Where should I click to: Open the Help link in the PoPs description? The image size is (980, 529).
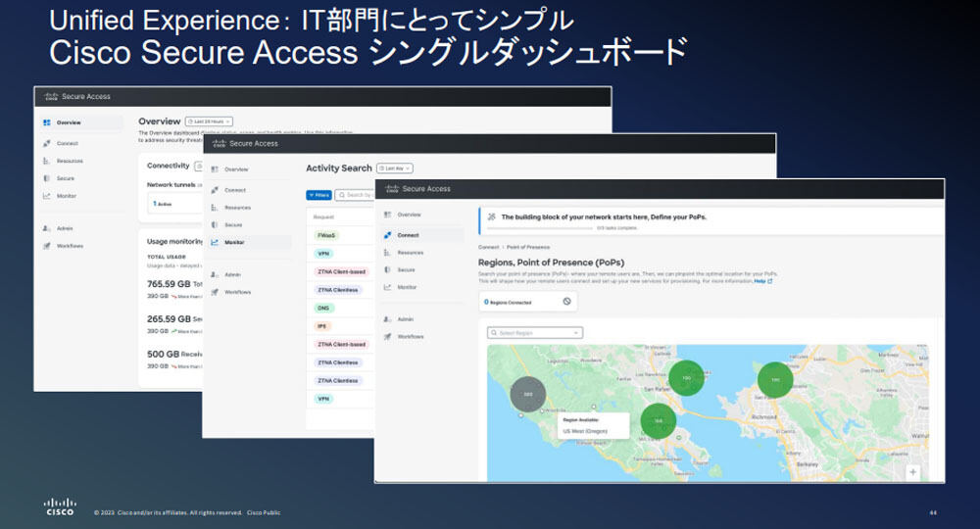(762, 281)
